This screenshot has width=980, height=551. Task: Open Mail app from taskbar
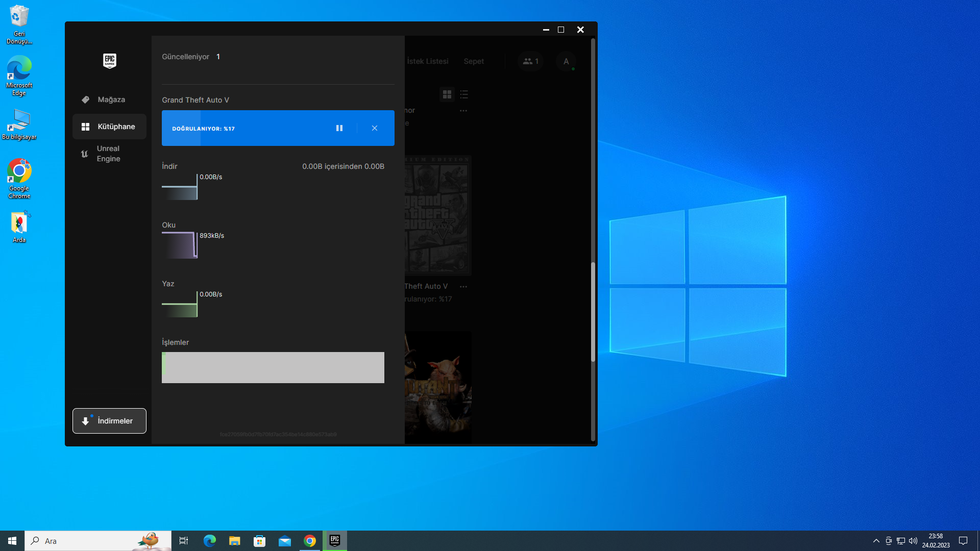(284, 541)
